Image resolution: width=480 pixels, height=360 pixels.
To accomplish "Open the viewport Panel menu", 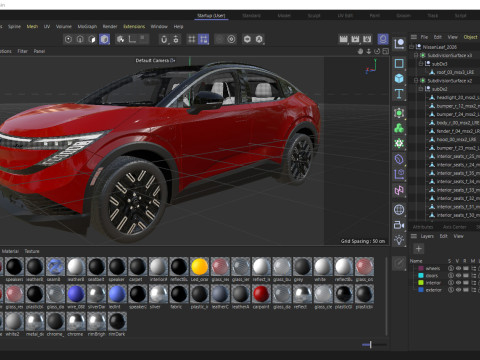I will (39, 51).
